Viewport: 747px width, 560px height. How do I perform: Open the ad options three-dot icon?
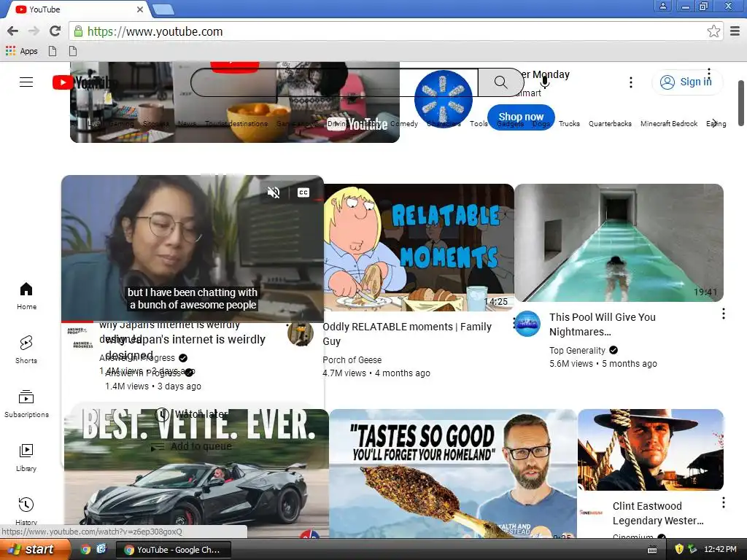tap(709, 73)
